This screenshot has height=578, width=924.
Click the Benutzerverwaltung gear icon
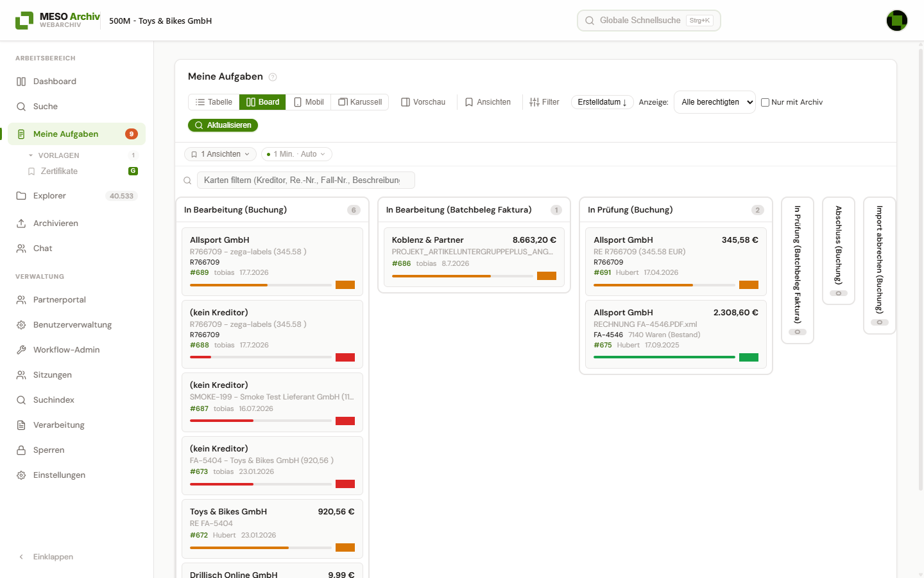(21, 325)
